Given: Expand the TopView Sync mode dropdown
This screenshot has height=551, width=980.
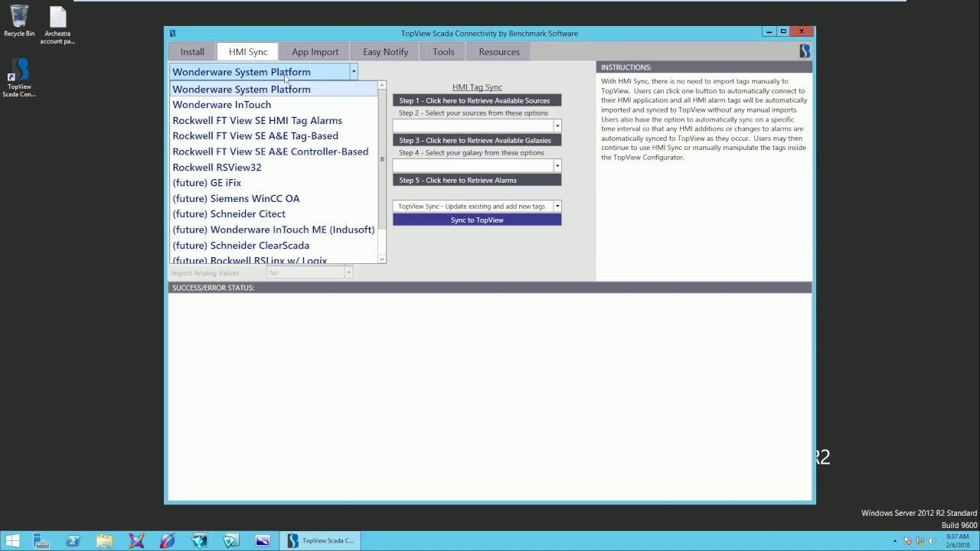Looking at the screenshot, I should coord(557,207).
